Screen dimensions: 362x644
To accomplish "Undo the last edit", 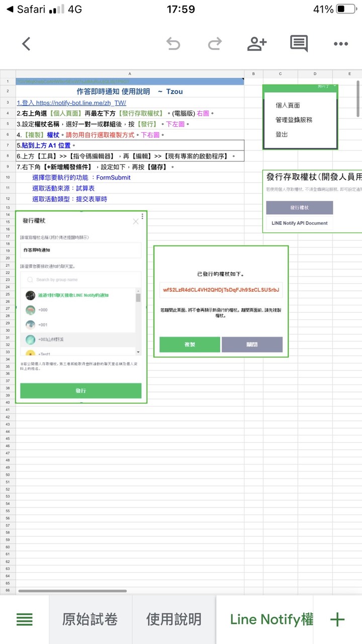I will pyautogui.click(x=173, y=44).
